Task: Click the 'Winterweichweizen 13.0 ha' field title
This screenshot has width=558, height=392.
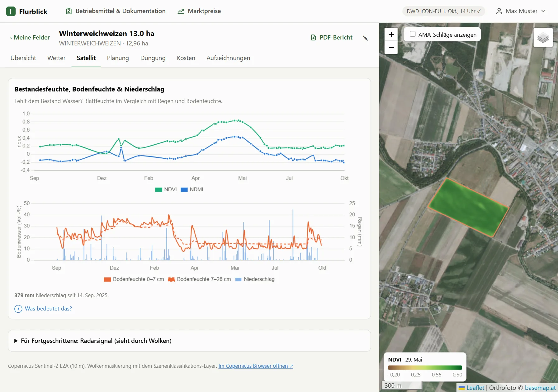Action: [107, 34]
